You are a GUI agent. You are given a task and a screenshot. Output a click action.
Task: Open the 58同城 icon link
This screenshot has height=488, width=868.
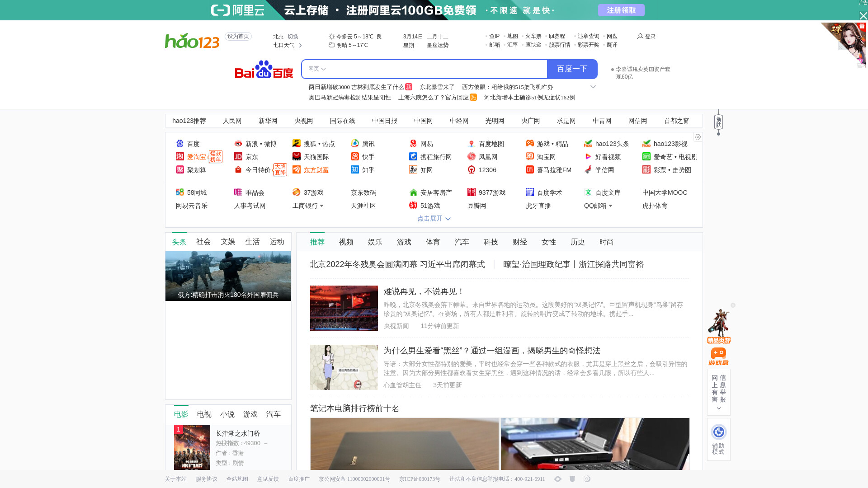(x=180, y=192)
